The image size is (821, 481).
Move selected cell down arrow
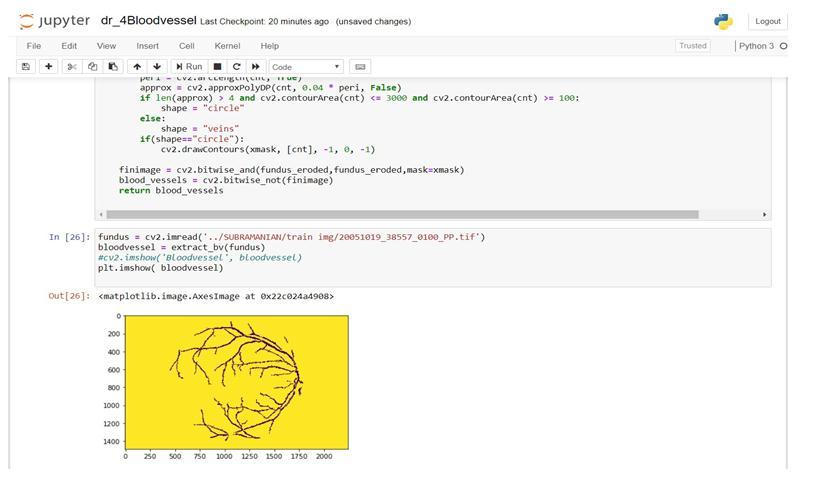pos(157,66)
